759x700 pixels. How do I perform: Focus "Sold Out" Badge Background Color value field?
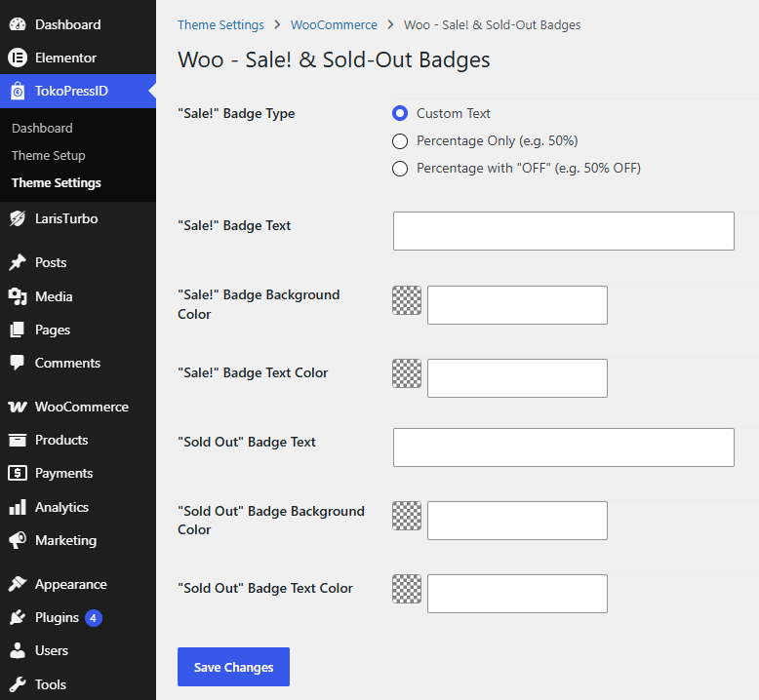point(517,521)
